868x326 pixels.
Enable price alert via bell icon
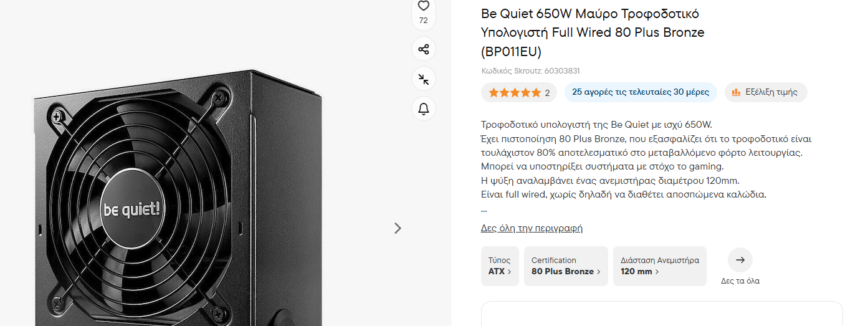click(x=424, y=109)
